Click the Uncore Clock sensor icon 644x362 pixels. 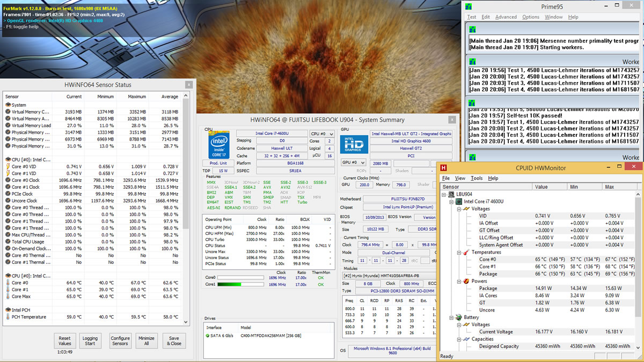coord(8,201)
